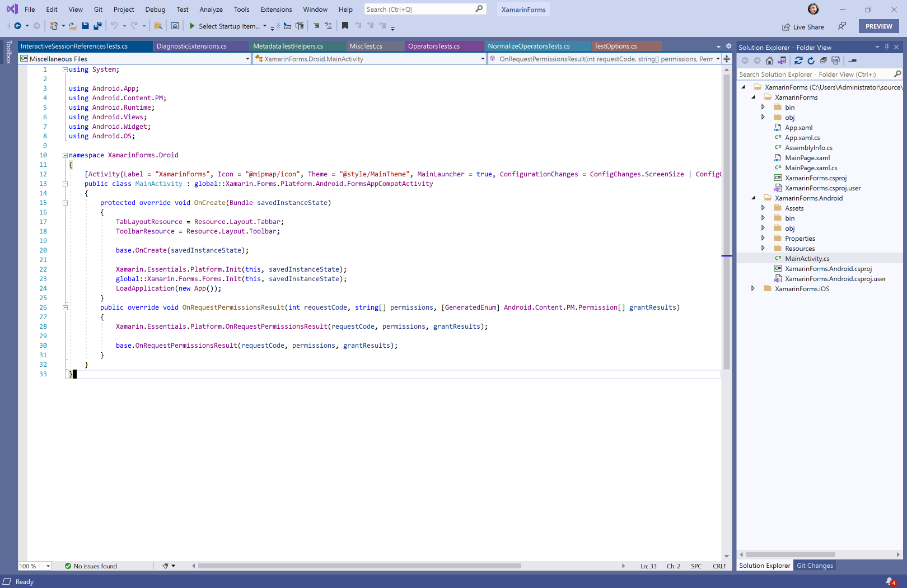Click the Live Share button

click(x=803, y=27)
